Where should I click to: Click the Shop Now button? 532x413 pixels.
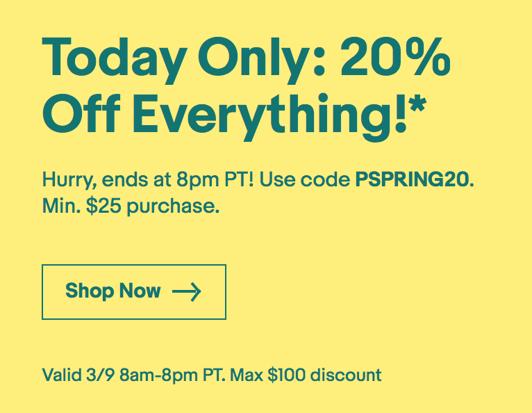click(134, 291)
